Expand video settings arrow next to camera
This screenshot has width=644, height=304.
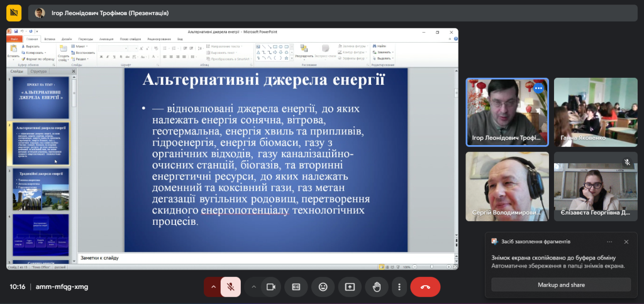point(254,287)
